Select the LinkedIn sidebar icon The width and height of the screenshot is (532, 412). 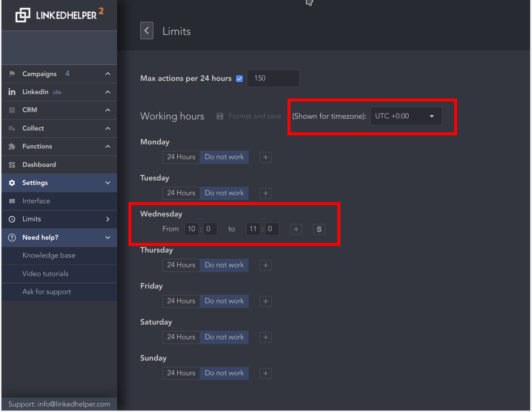pyautogui.click(x=12, y=92)
